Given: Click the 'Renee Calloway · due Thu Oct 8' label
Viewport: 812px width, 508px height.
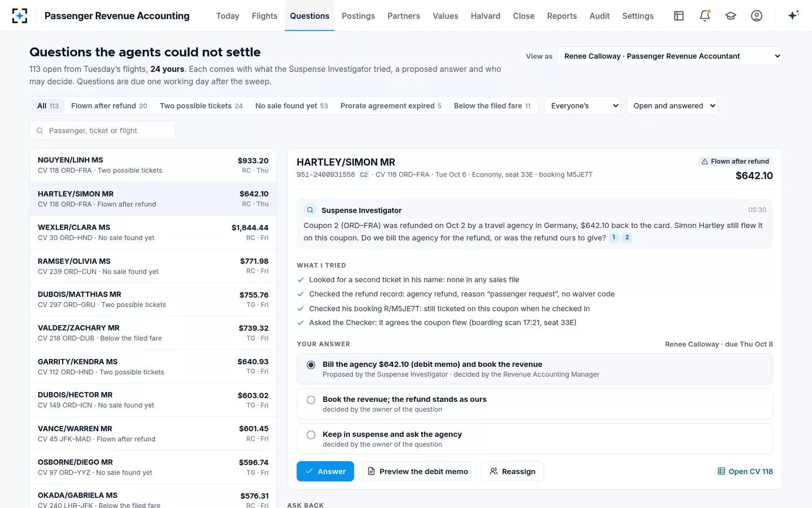Looking at the screenshot, I should [x=719, y=344].
